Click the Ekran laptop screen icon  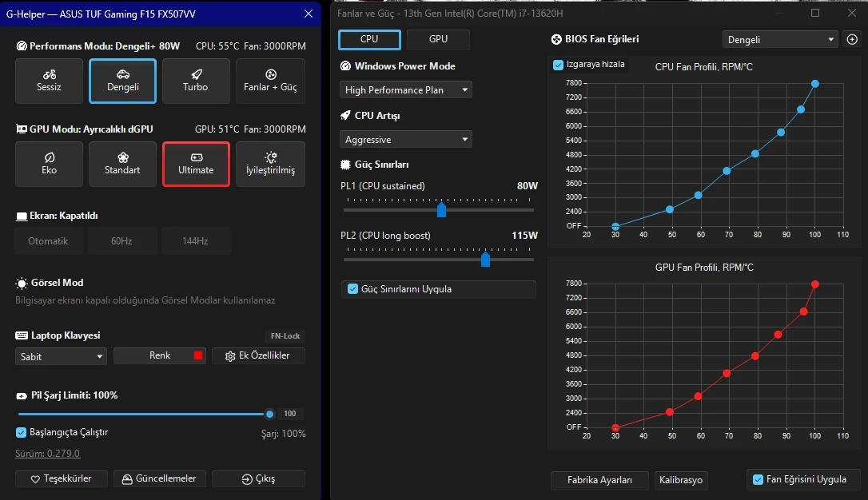(x=22, y=216)
